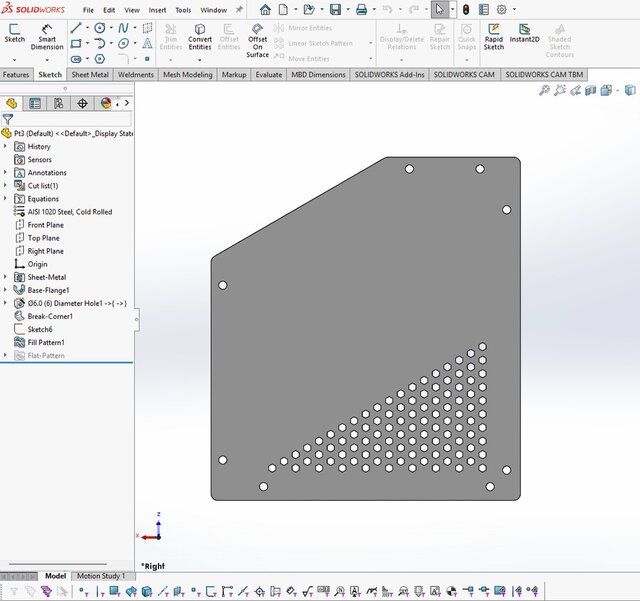Image resolution: width=640 pixels, height=601 pixels.
Task: Select the Circle sketch tool
Action: 100,28
